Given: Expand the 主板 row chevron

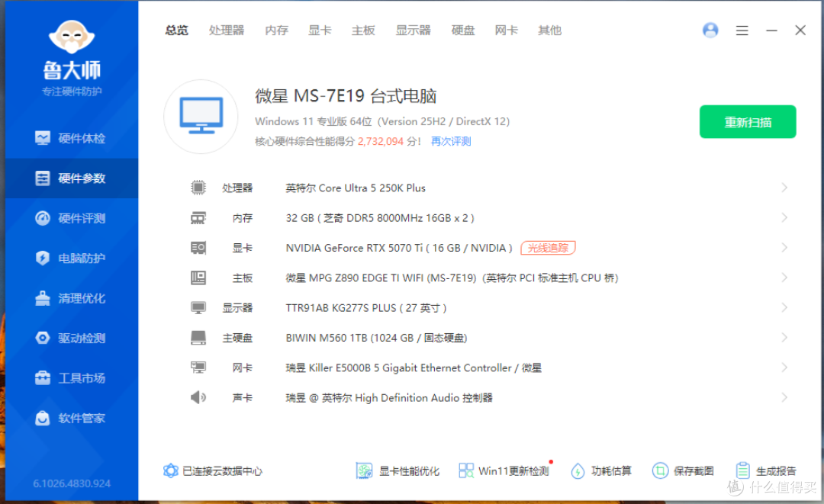Looking at the screenshot, I should (784, 278).
